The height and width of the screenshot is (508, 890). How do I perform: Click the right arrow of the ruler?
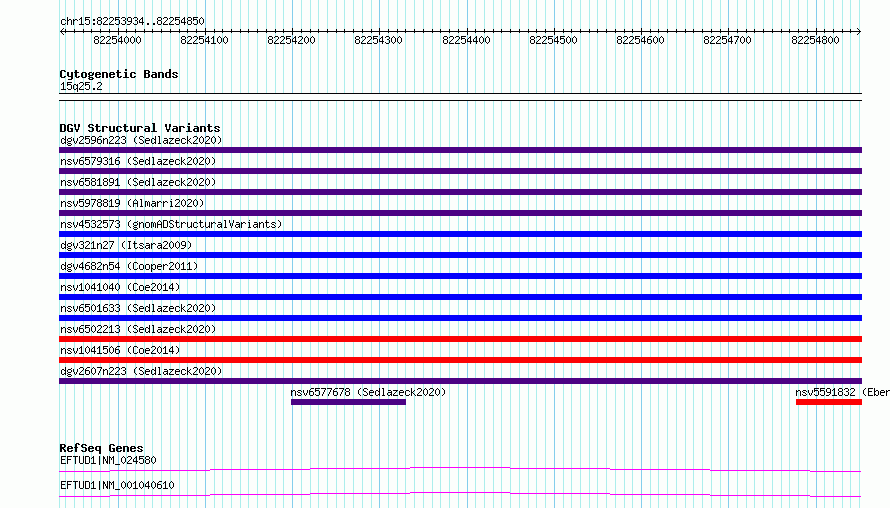(859, 31)
